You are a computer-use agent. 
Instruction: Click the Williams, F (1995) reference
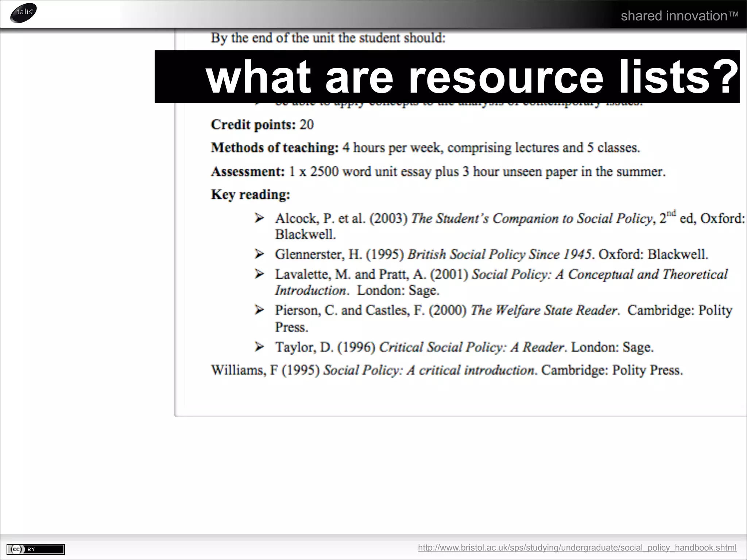tap(447, 370)
